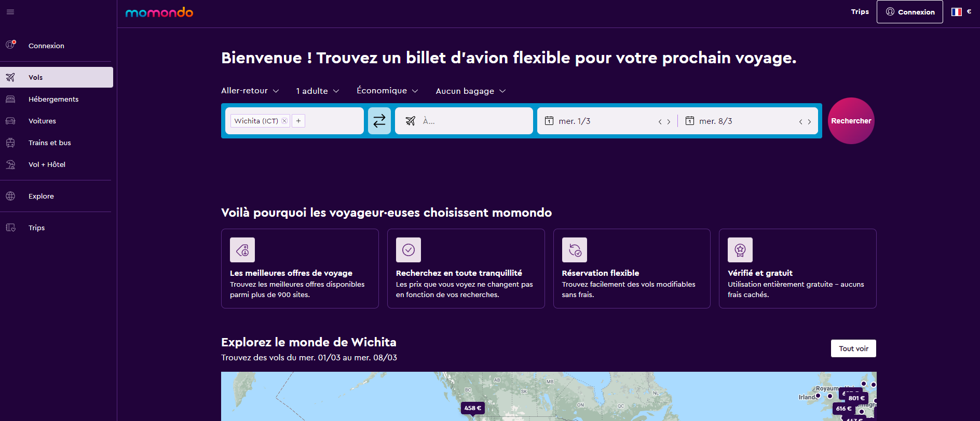Click the Réservation flexible icon

(x=575, y=250)
